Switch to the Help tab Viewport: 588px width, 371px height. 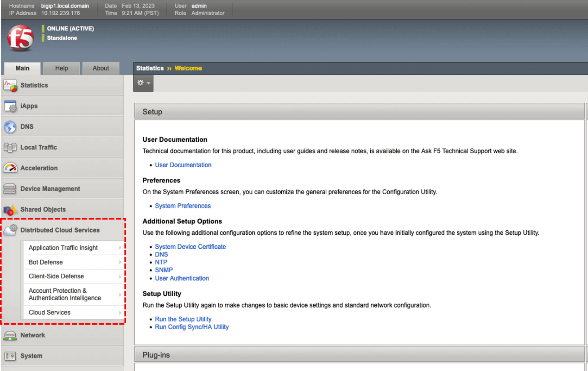62,68
